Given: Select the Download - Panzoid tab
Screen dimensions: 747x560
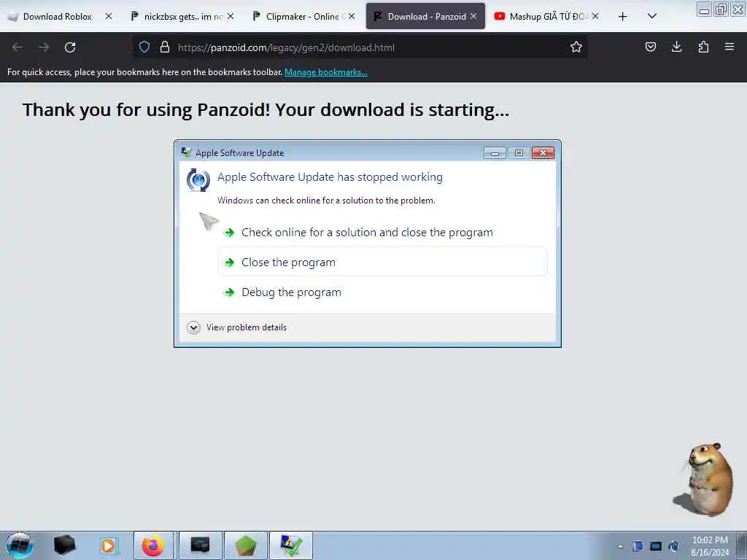Looking at the screenshot, I should (x=425, y=16).
